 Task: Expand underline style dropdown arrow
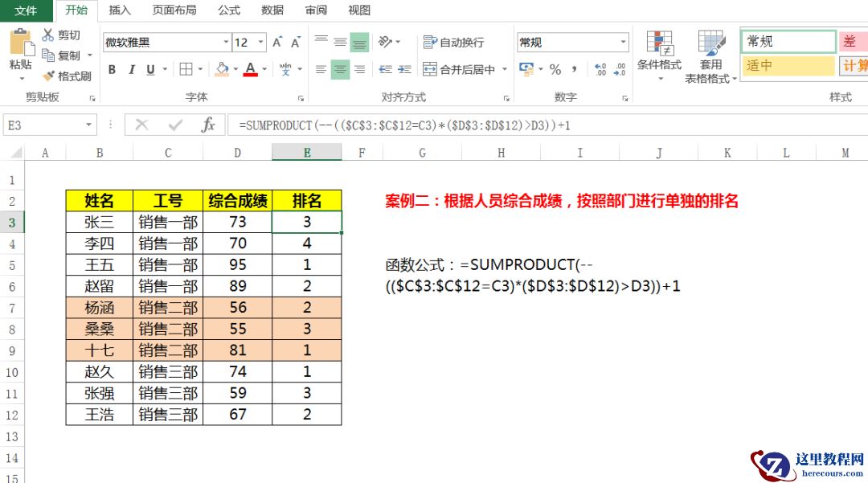point(165,69)
